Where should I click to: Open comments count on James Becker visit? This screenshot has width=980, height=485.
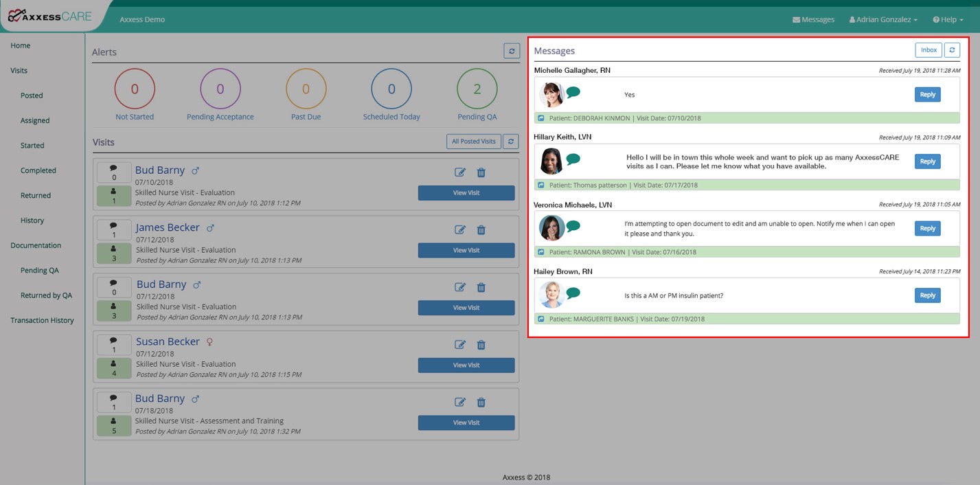(x=114, y=230)
